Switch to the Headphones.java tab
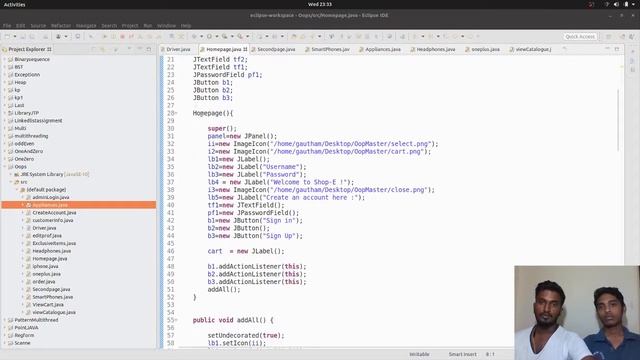 click(436, 49)
